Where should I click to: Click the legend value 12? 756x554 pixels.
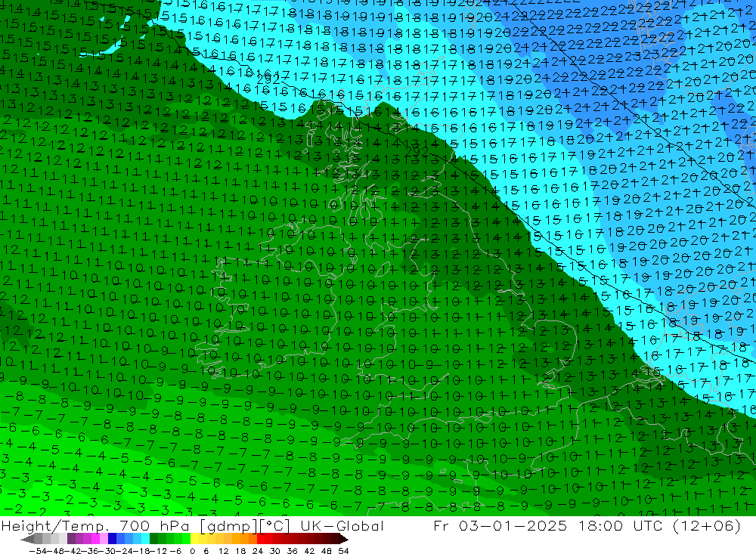coord(223,551)
